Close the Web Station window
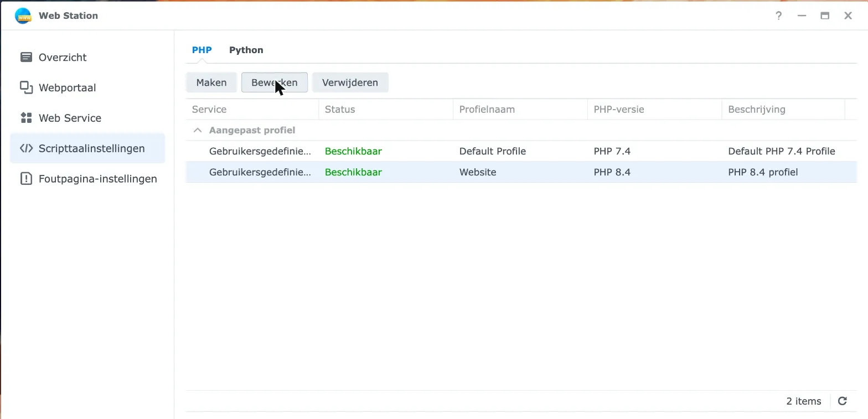 (848, 15)
